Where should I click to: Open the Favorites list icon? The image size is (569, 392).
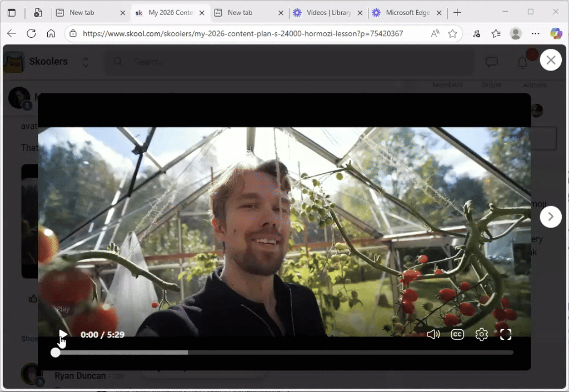[x=496, y=33]
